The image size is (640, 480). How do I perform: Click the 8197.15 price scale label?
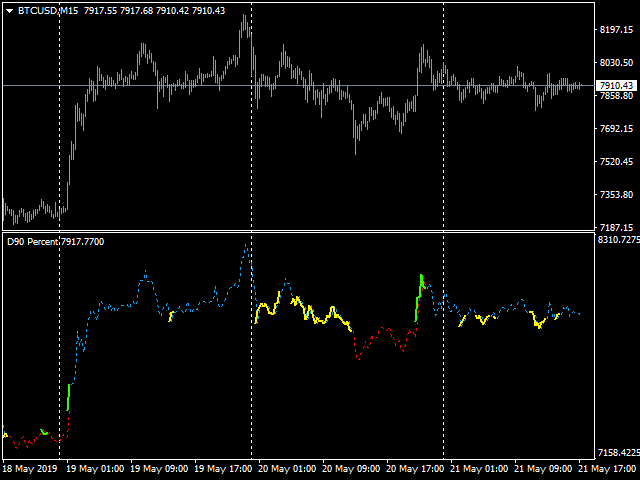pos(612,30)
